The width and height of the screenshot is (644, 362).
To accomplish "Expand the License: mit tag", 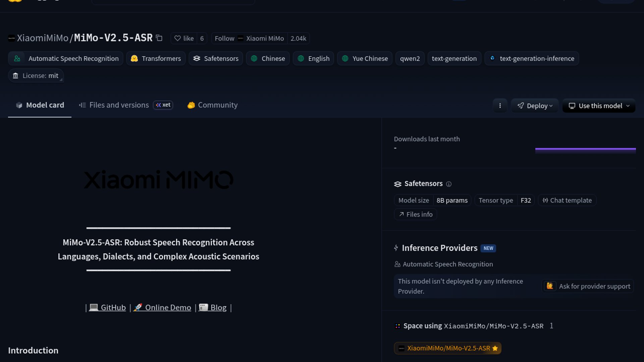I will [x=36, y=76].
